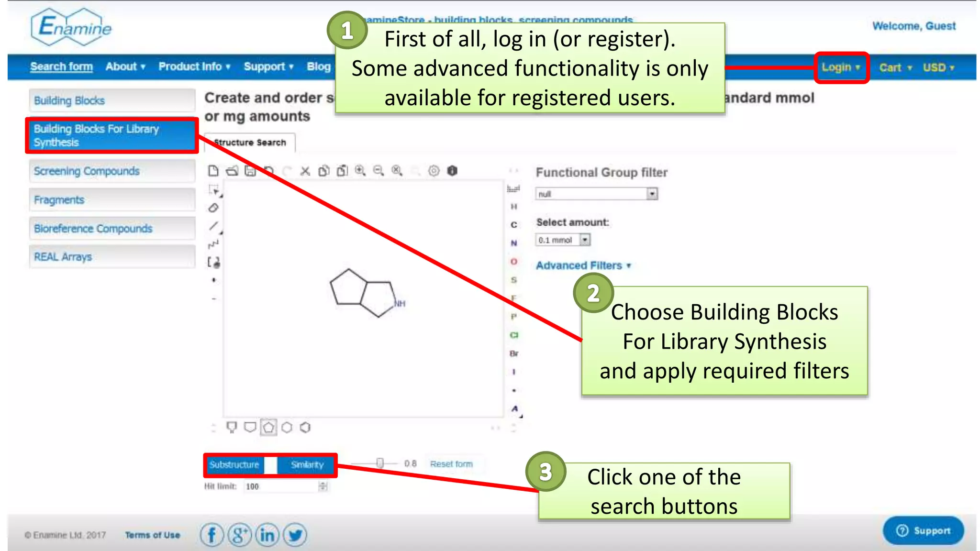Select the chain drawing tool
Screen dimensions: 980x551
[x=213, y=244]
